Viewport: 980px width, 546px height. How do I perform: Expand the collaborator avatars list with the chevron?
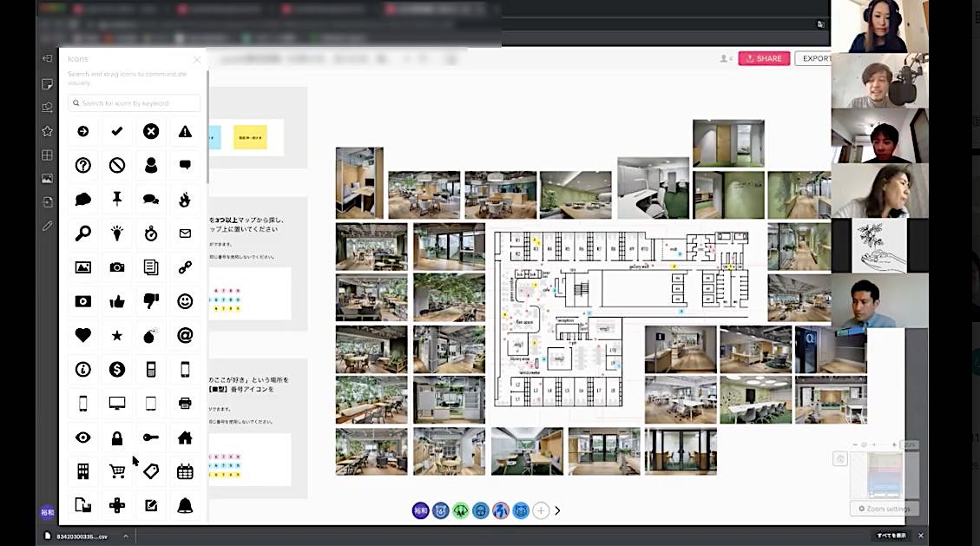coord(557,510)
